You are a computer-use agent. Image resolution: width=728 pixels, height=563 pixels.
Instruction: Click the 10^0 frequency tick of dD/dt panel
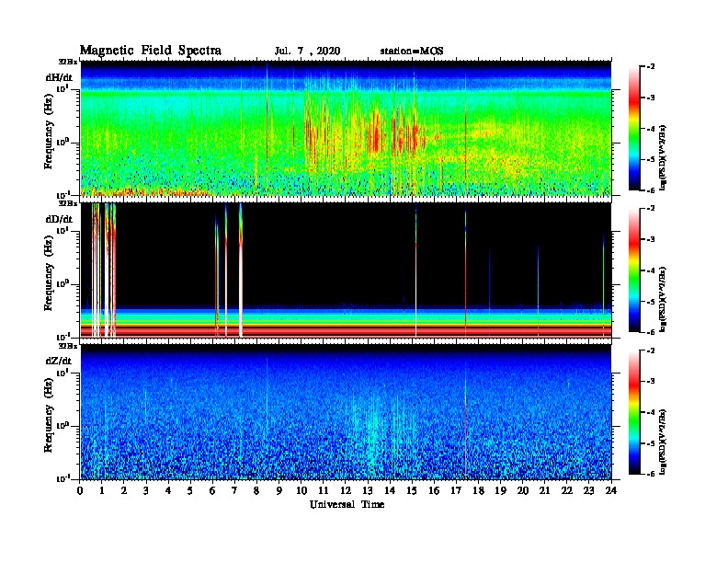click(x=63, y=284)
